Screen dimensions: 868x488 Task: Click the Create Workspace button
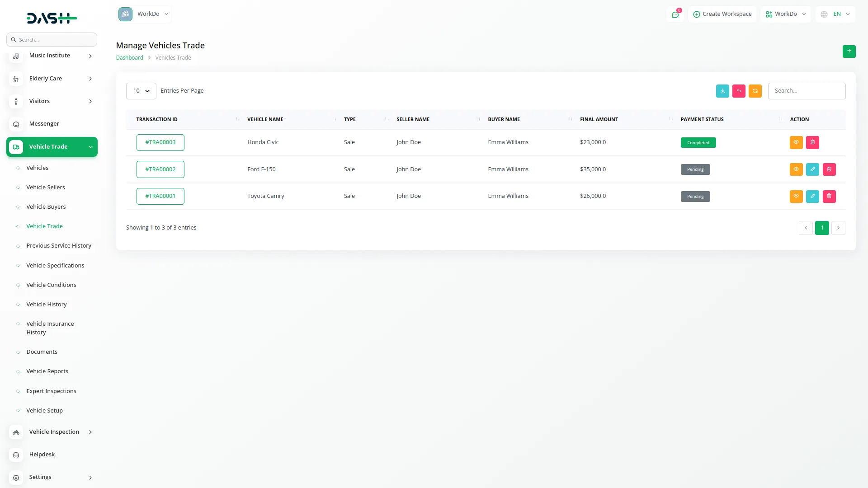[x=722, y=14]
